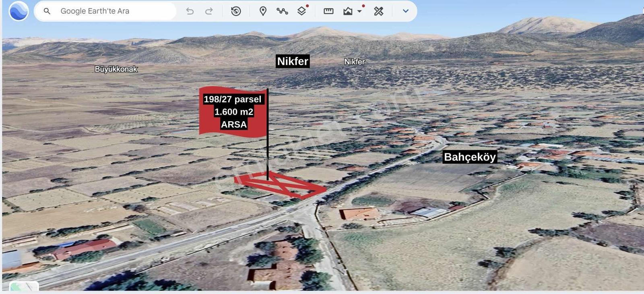This screenshot has height=294, width=644.
Task: Click the white Nikfer map label
Action: pos(355,62)
